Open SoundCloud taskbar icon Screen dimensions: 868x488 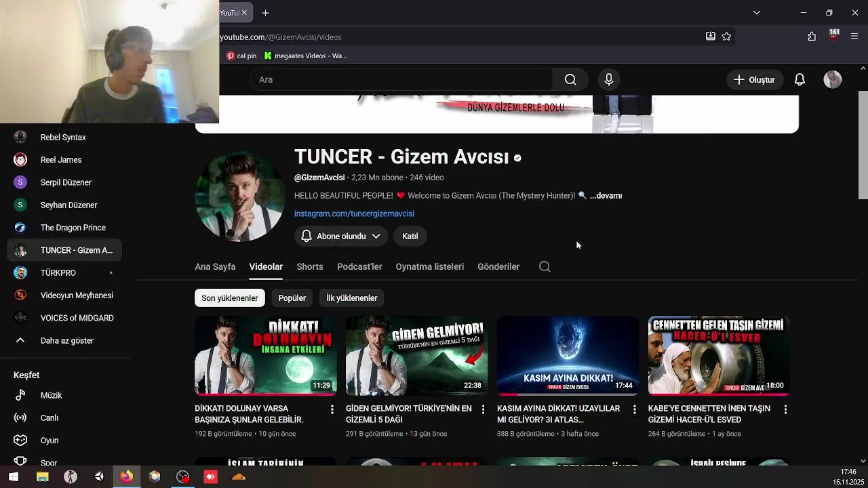point(238,477)
